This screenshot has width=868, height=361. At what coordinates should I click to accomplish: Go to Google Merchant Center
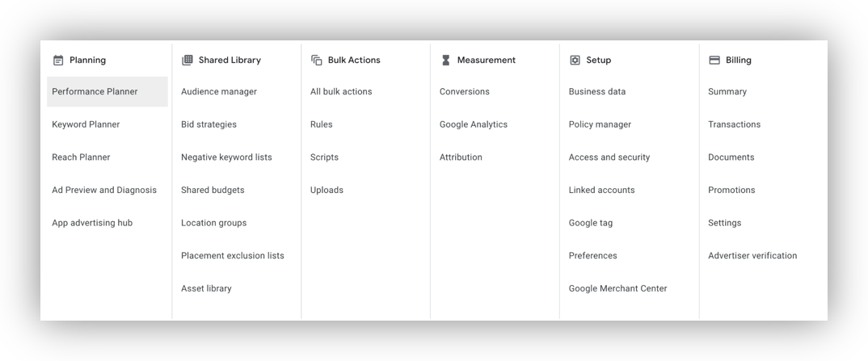pyautogui.click(x=618, y=289)
